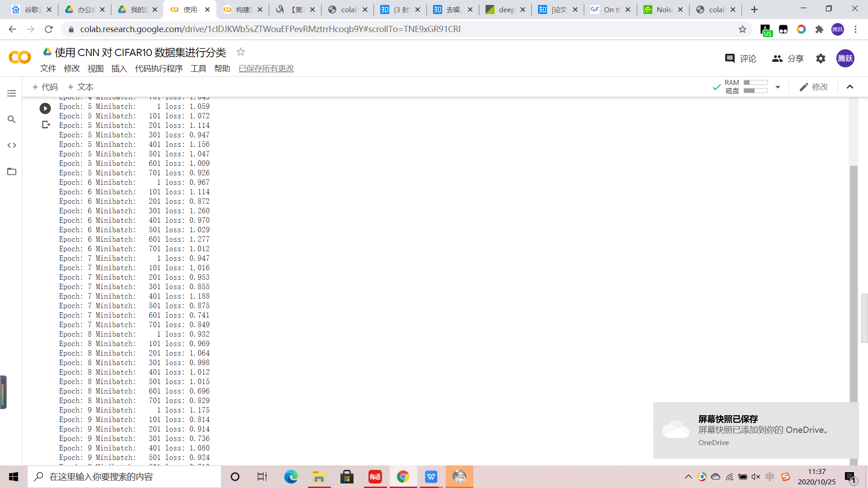Show hidden system tray icons
The height and width of the screenshot is (488, 868).
click(688, 477)
